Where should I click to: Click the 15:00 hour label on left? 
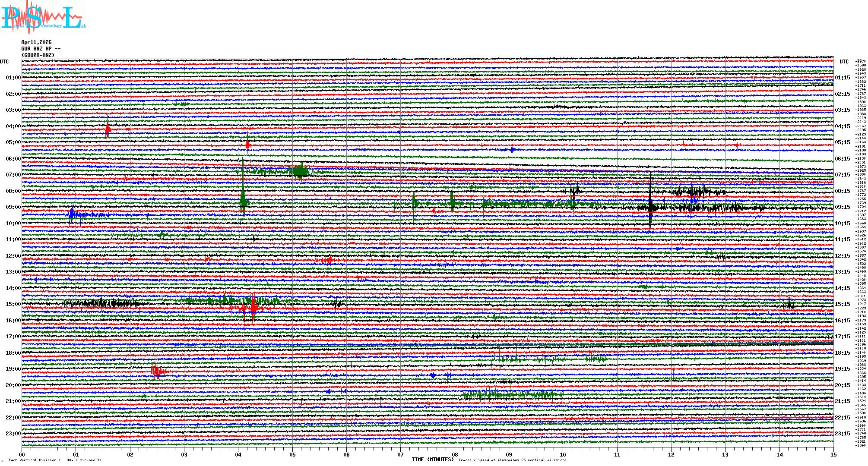(13, 304)
